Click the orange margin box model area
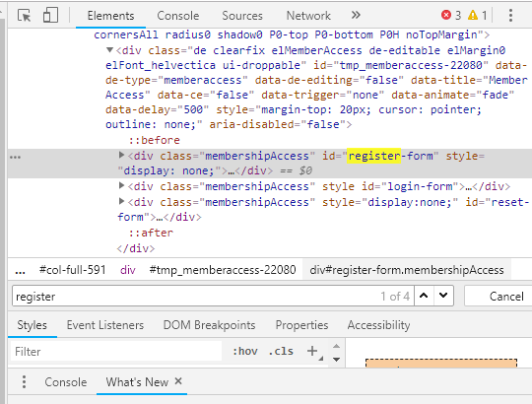Screen dimensions: 532x404 pos(441,363)
